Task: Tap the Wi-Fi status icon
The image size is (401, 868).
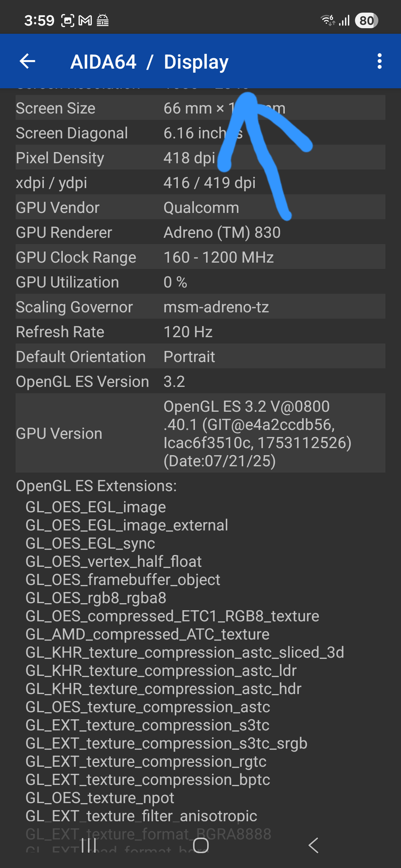Action: (328, 20)
